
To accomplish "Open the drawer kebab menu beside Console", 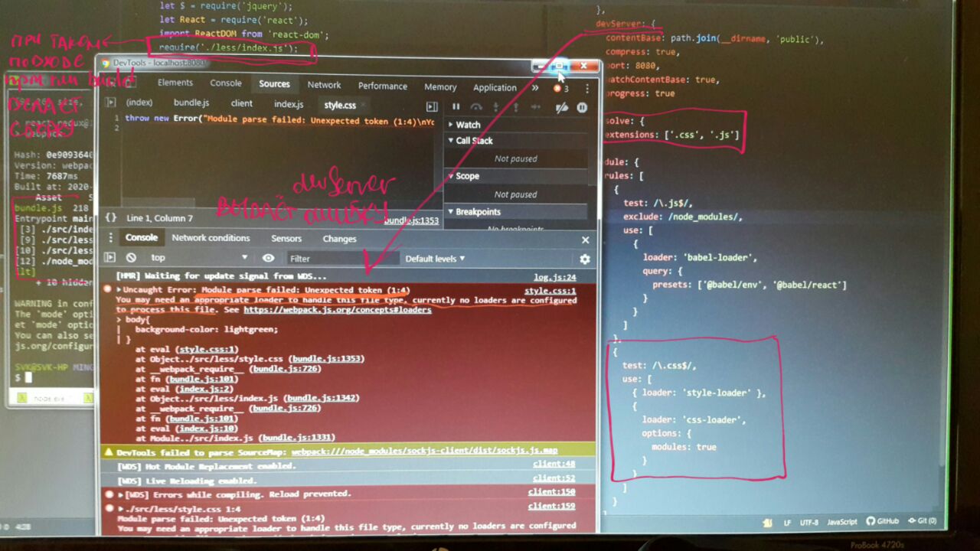I will click(x=110, y=238).
